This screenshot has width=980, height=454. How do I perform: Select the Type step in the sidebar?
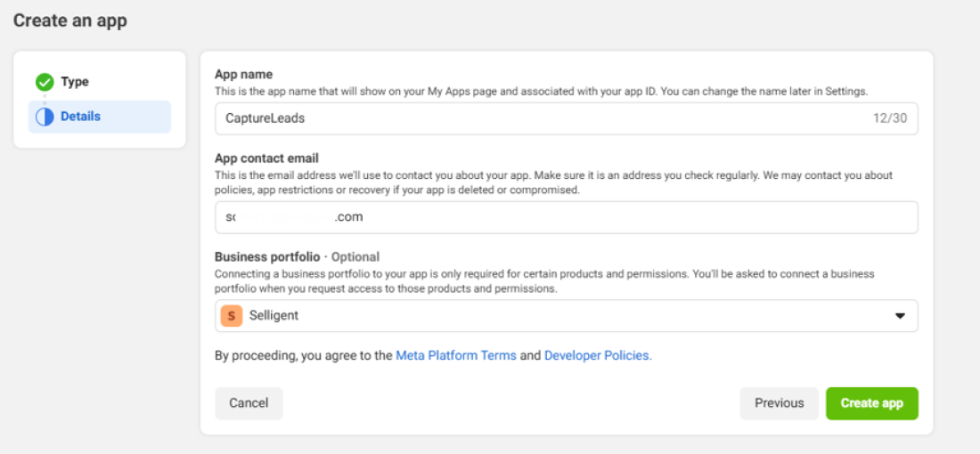pyautogui.click(x=75, y=82)
